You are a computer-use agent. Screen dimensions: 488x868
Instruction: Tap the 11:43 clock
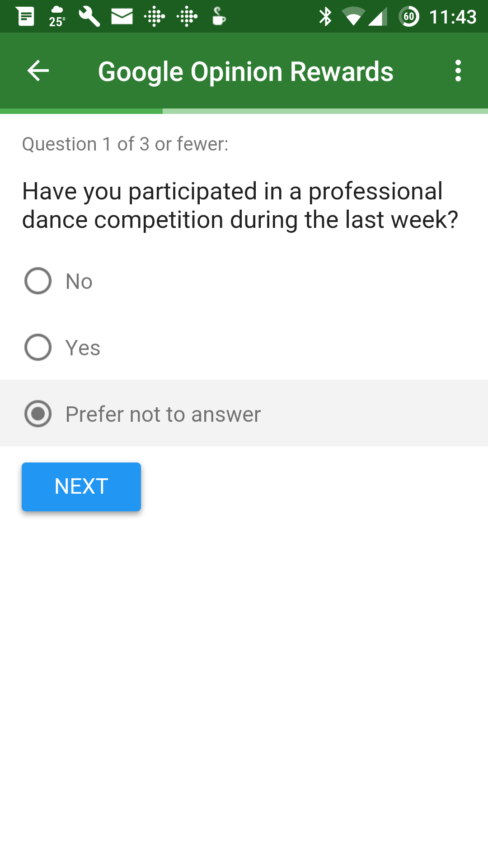pos(453,17)
